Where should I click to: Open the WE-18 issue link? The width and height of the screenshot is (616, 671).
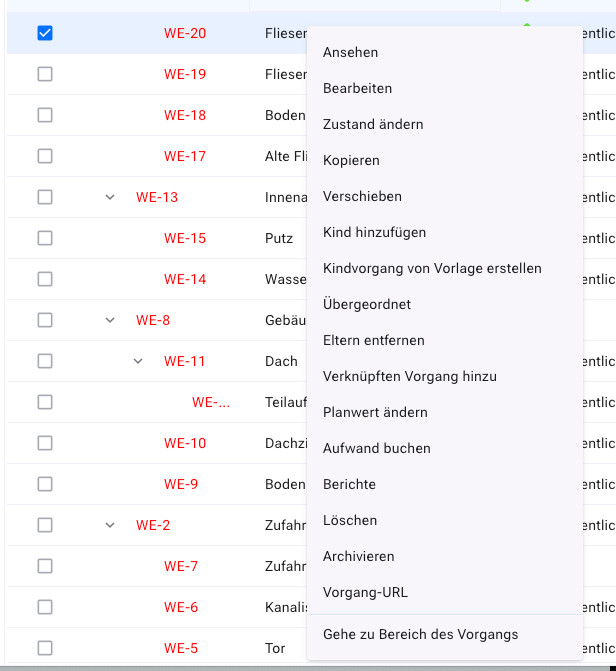pos(185,115)
